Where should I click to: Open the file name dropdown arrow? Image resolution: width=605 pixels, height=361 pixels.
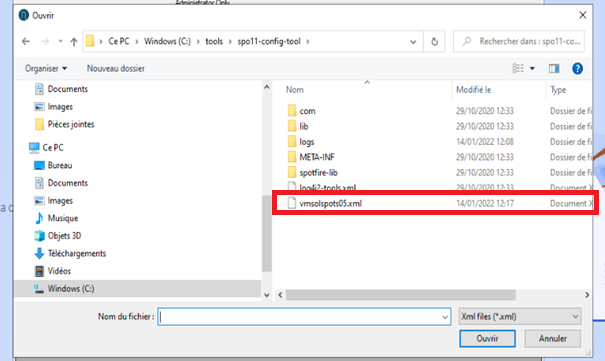point(445,317)
